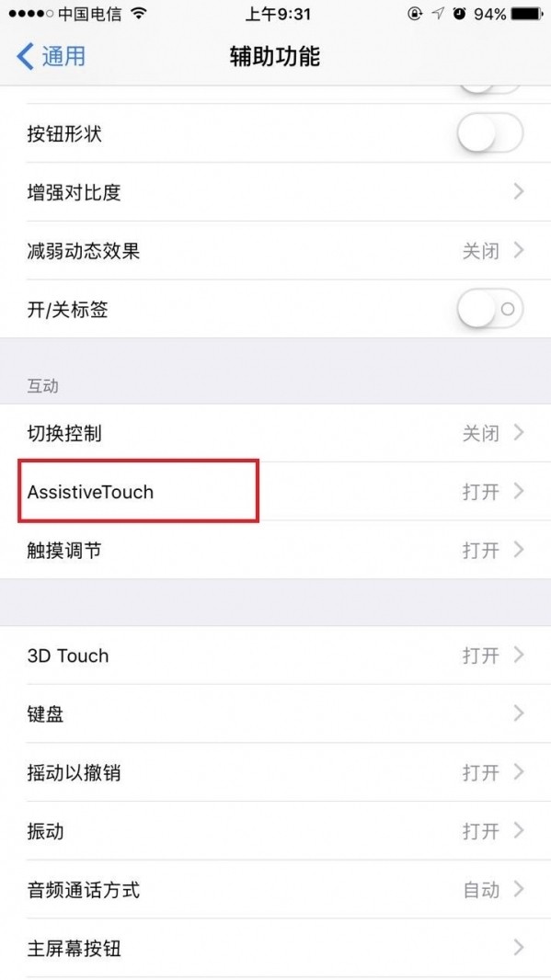Screen dimensions: 551x980
Task: Toggle the 开/关标签 switch
Action: (x=489, y=309)
